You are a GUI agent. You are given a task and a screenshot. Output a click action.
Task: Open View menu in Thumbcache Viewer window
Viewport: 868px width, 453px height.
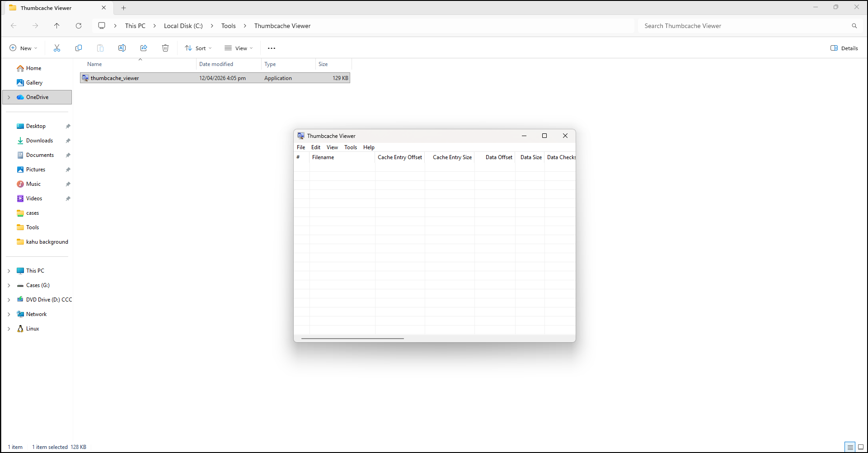pos(333,147)
